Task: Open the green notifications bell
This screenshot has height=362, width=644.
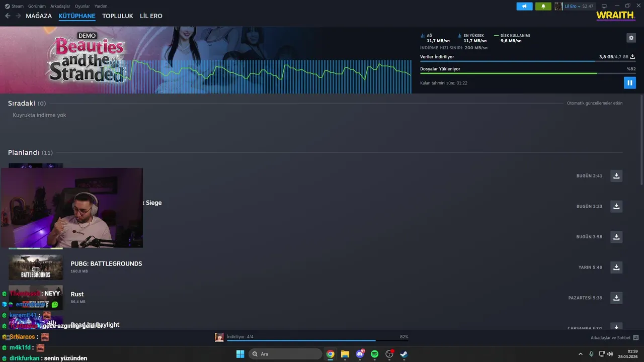Action: [x=543, y=6]
